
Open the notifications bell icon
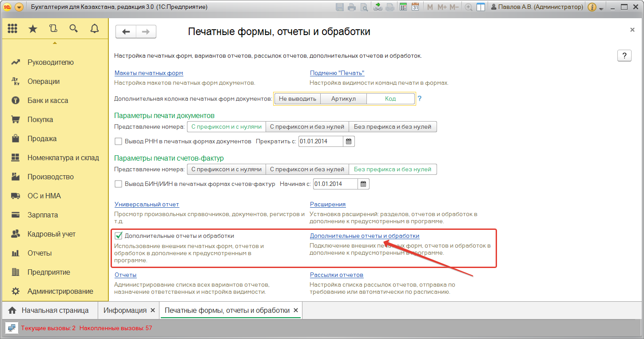(94, 29)
